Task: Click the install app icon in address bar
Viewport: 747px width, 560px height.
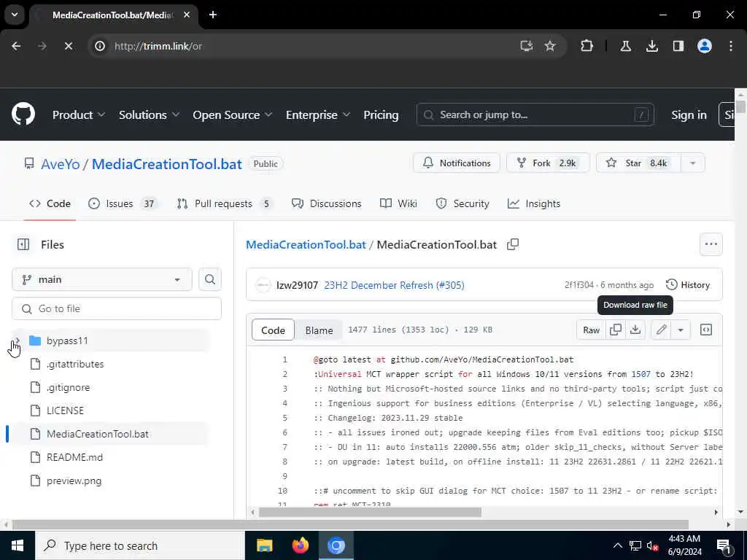Action: [x=527, y=46]
